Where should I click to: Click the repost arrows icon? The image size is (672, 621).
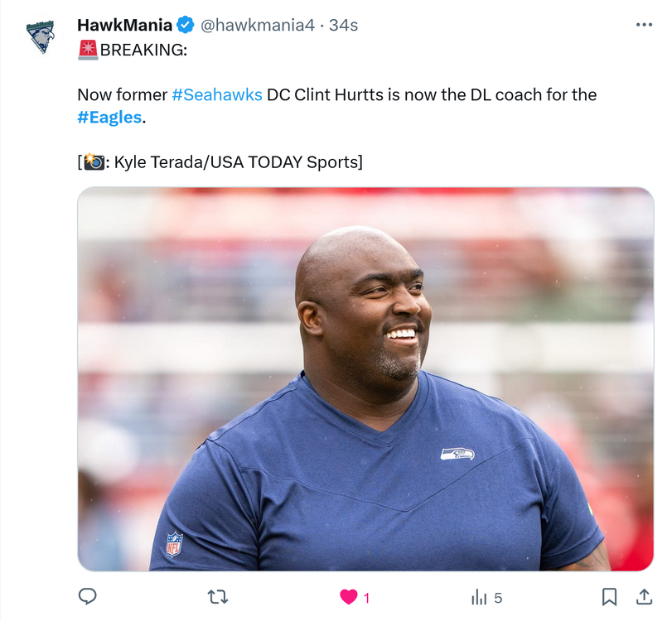(218, 597)
